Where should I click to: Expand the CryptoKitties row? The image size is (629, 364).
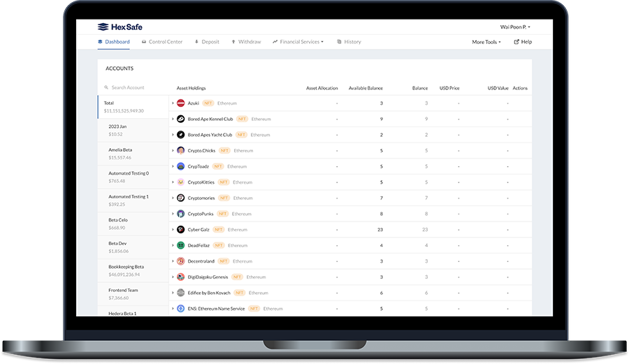173,182
